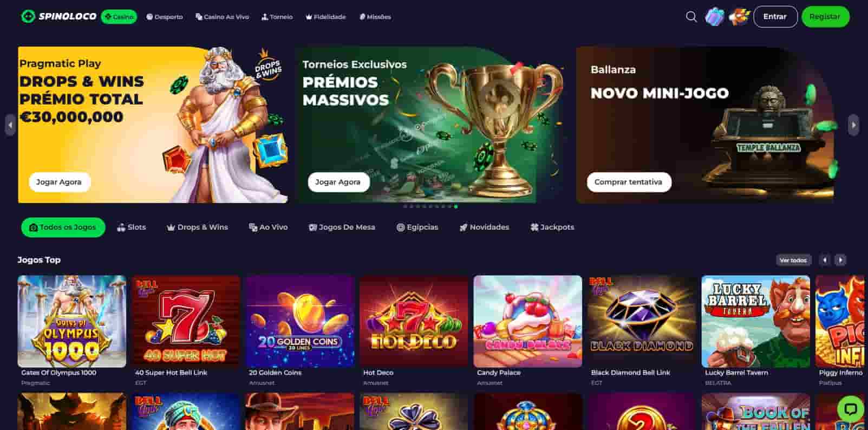The height and width of the screenshot is (430, 868).
Task: Switch to the Slots category tab
Action: point(132,227)
